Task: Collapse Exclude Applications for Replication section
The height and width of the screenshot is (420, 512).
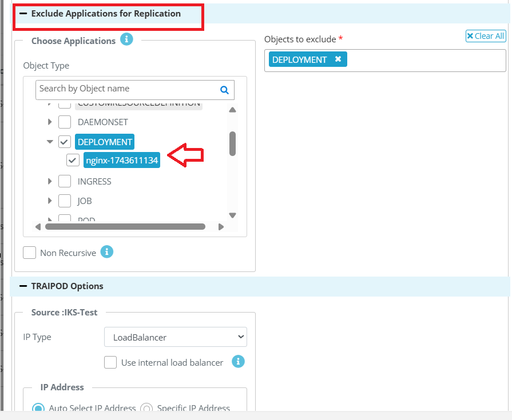Action: (x=23, y=14)
